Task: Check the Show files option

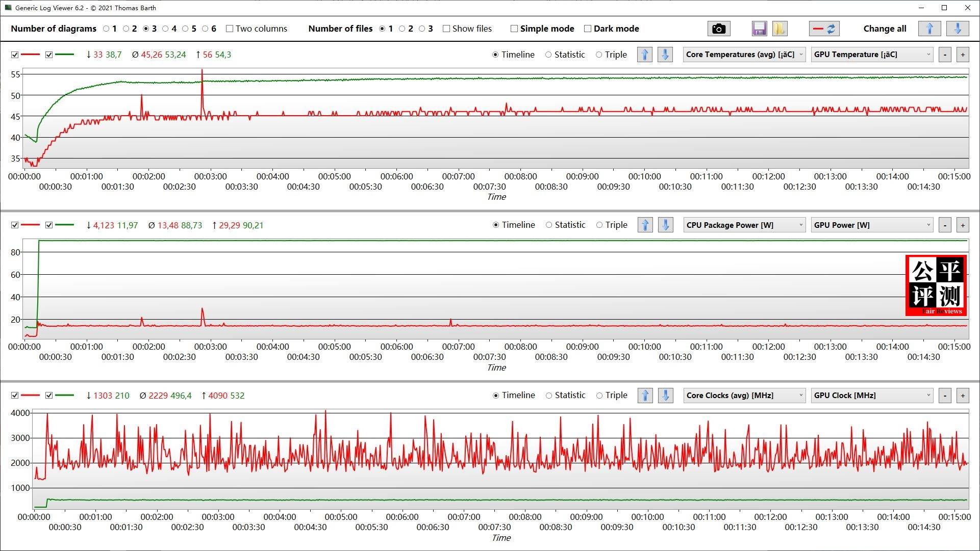Action: pyautogui.click(x=446, y=29)
